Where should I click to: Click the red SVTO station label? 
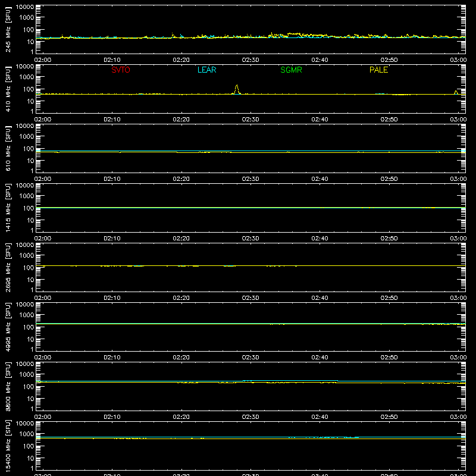[121, 70]
